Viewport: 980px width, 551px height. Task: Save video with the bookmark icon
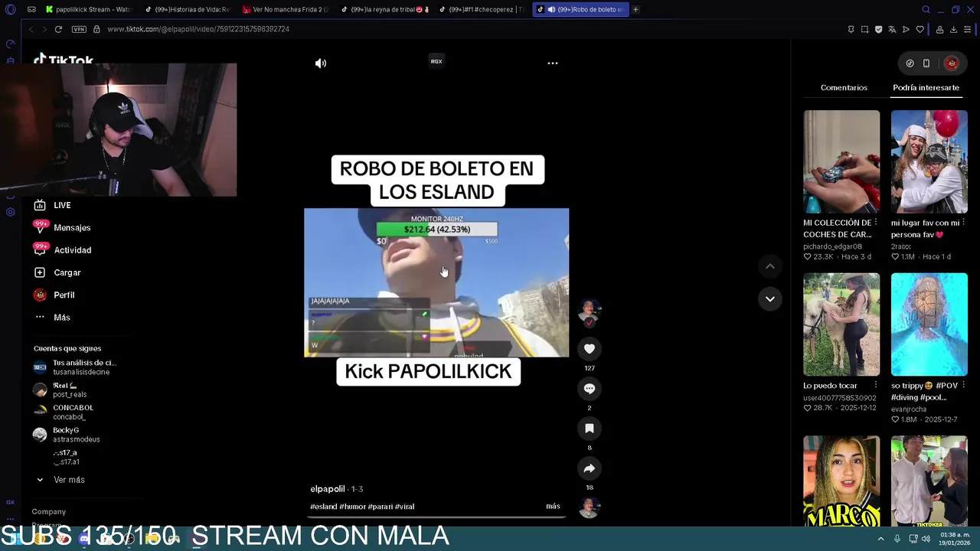590,429
